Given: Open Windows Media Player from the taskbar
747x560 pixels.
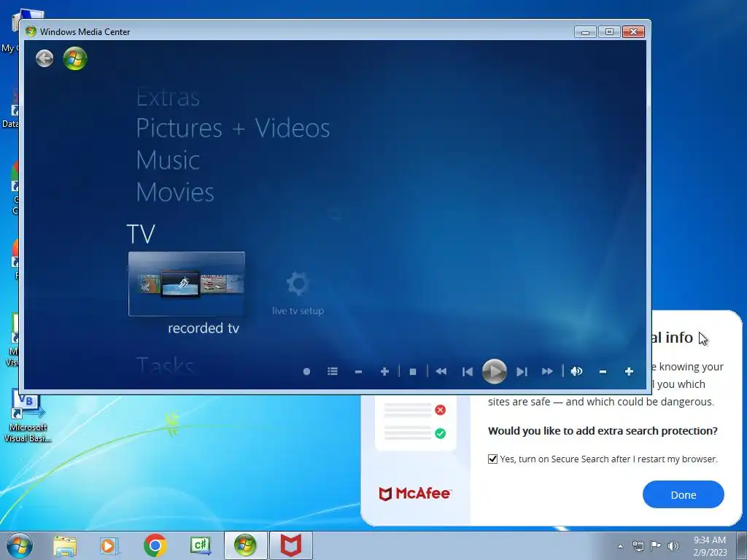Looking at the screenshot, I should (x=109, y=545).
